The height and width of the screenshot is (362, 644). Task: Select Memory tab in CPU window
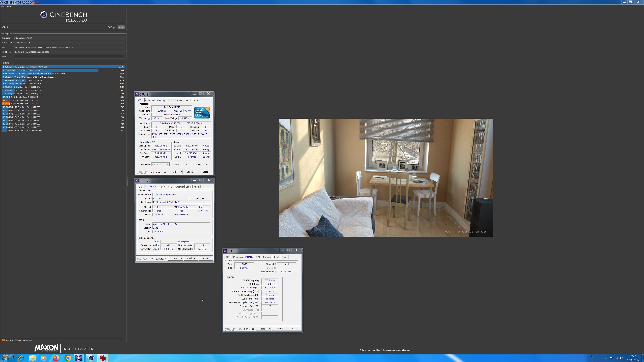pyautogui.click(x=161, y=100)
